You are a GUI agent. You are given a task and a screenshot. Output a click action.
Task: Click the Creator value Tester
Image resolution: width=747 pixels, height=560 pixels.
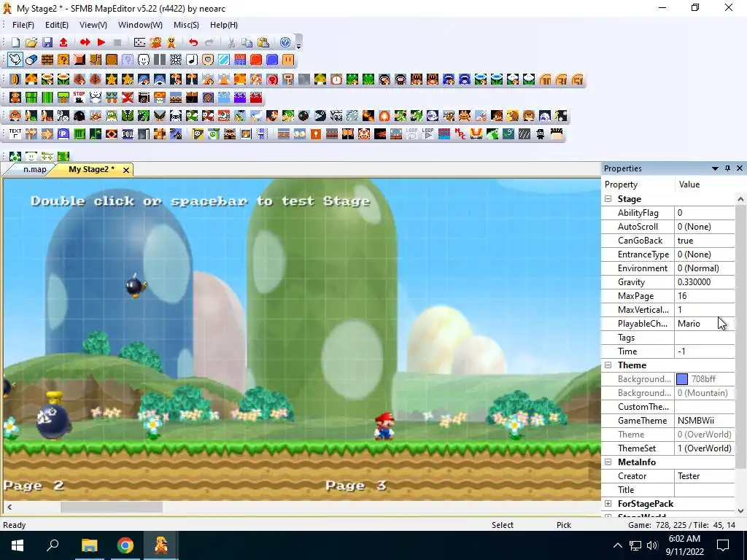coord(704,475)
